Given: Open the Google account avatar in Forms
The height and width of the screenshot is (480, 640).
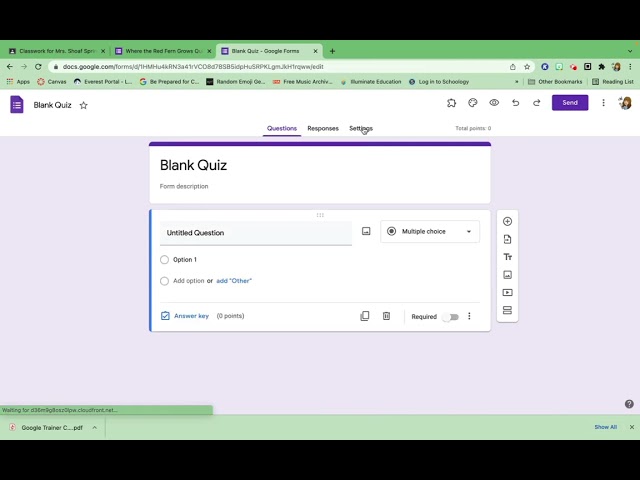Looking at the screenshot, I should click(x=625, y=103).
